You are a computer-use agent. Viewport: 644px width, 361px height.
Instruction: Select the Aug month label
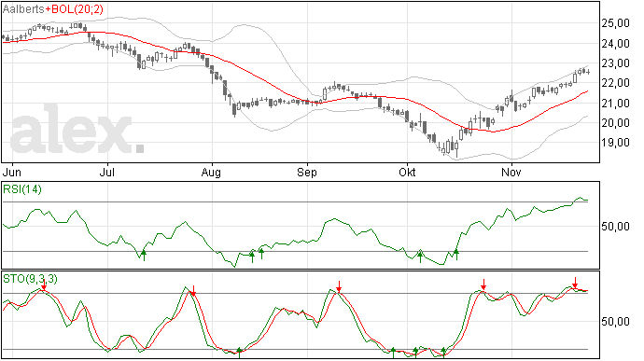click(211, 173)
